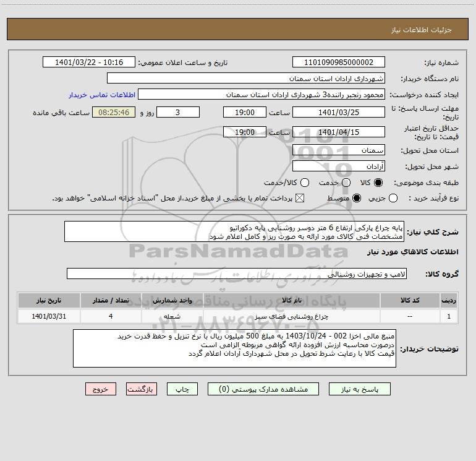Open مشاهده مدارک پیوستی (0) button

click(x=263, y=389)
